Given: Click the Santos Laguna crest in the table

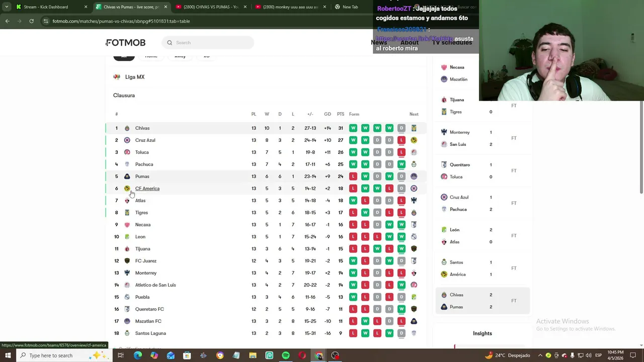Looking at the screenshot, I should (127, 333).
